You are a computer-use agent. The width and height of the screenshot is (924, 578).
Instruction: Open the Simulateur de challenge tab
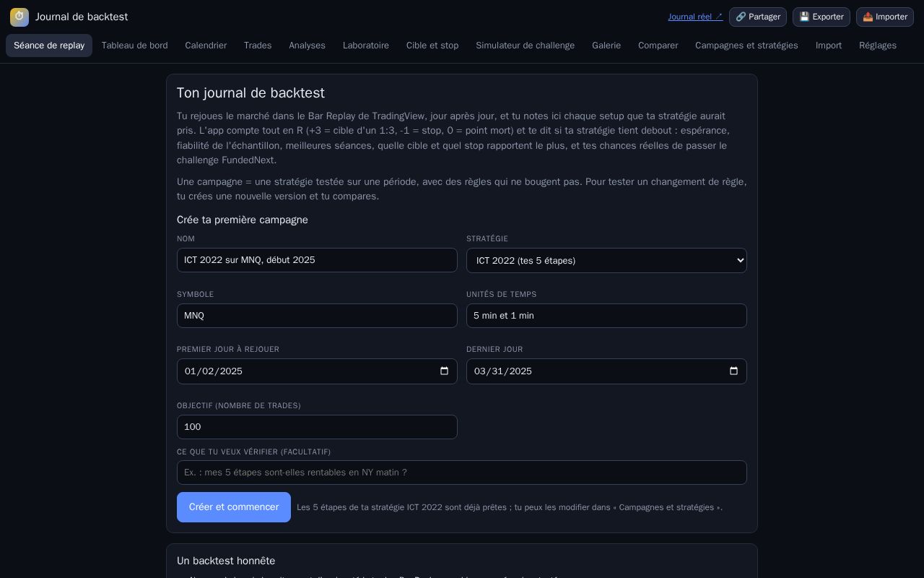point(525,46)
